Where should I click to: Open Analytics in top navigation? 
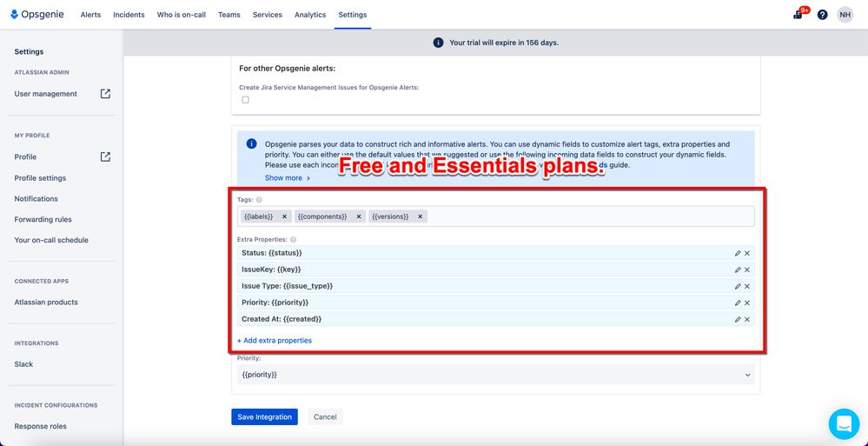pos(310,15)
